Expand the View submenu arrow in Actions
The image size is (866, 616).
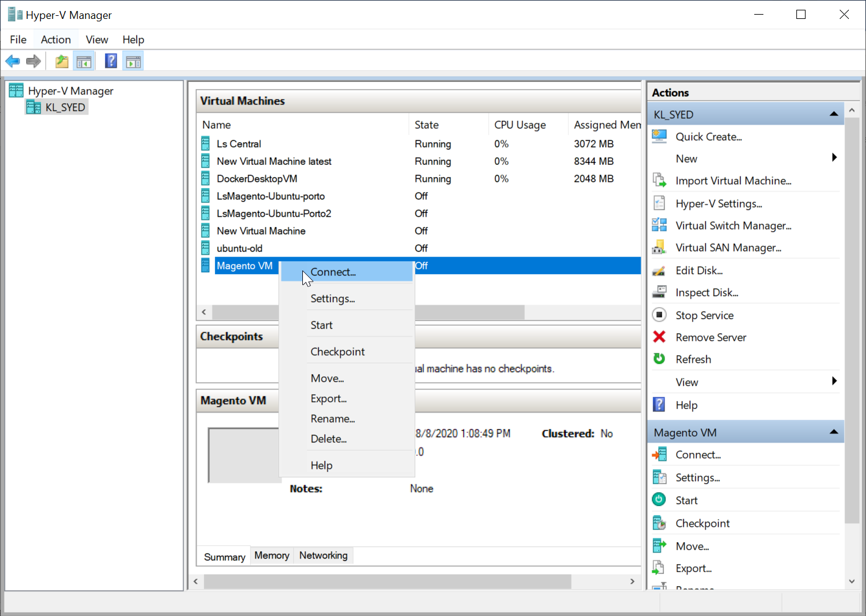pyautogui.click(x=834, y=382)
